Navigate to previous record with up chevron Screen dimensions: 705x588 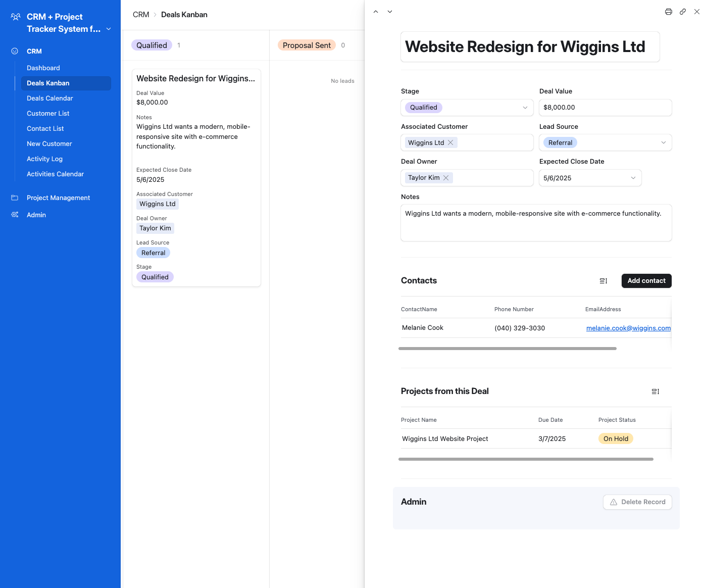375,11
